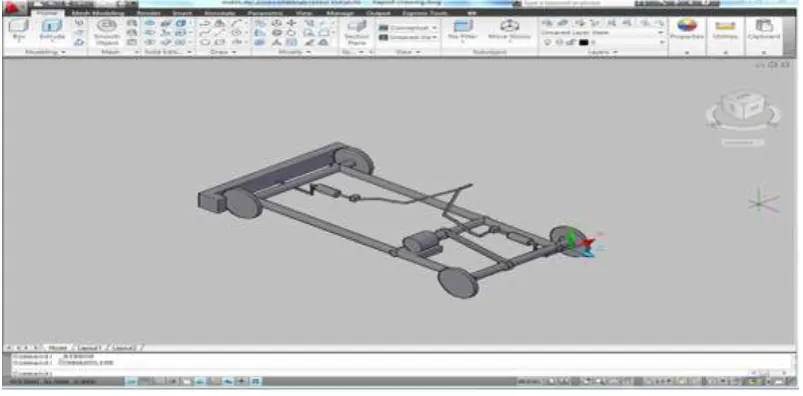The image size is (803, 396).
Task: Open the Insert ribbon tab
Action: [x=182, y=13]
